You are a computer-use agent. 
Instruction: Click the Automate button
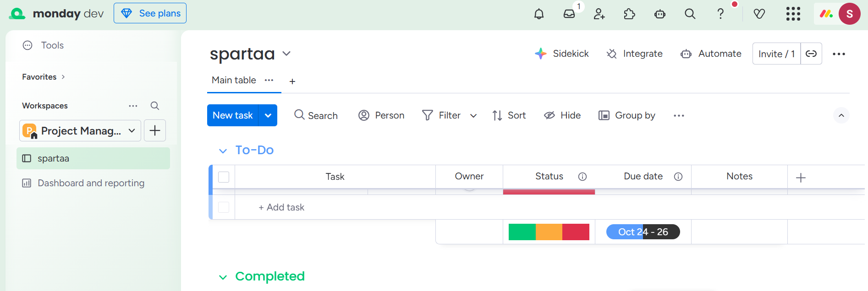click(711, 54)
